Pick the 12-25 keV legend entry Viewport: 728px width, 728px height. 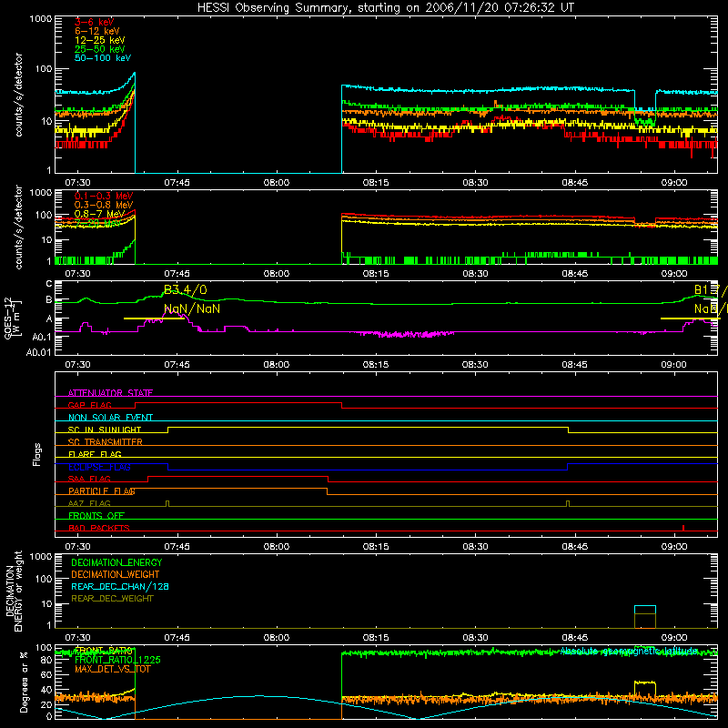point(99,40)
